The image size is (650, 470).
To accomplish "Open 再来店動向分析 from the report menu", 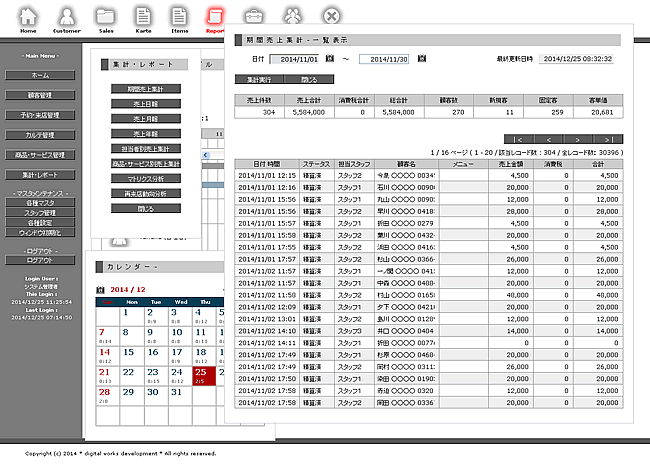I will (146, 193).
